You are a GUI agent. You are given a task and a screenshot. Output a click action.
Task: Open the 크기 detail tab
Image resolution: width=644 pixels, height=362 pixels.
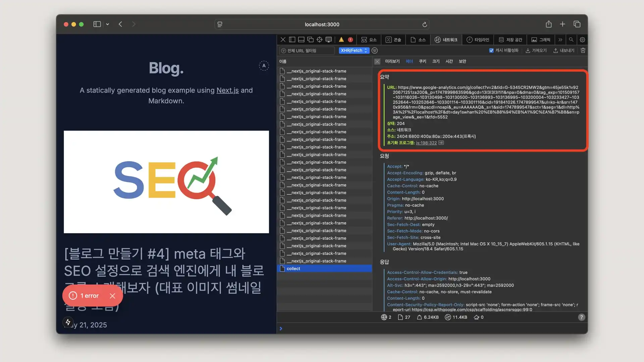click(x=436, y=61)
